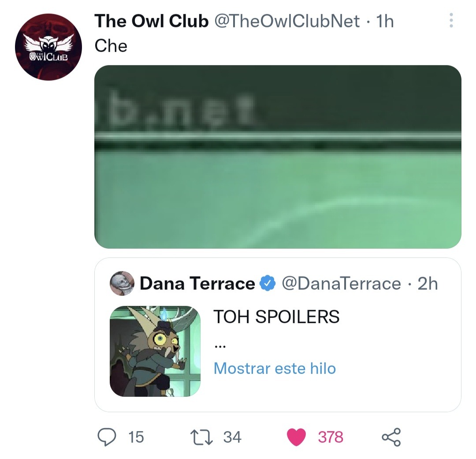Click the reply speech bubble icon
476x459 pixels.
click(107, 437)
